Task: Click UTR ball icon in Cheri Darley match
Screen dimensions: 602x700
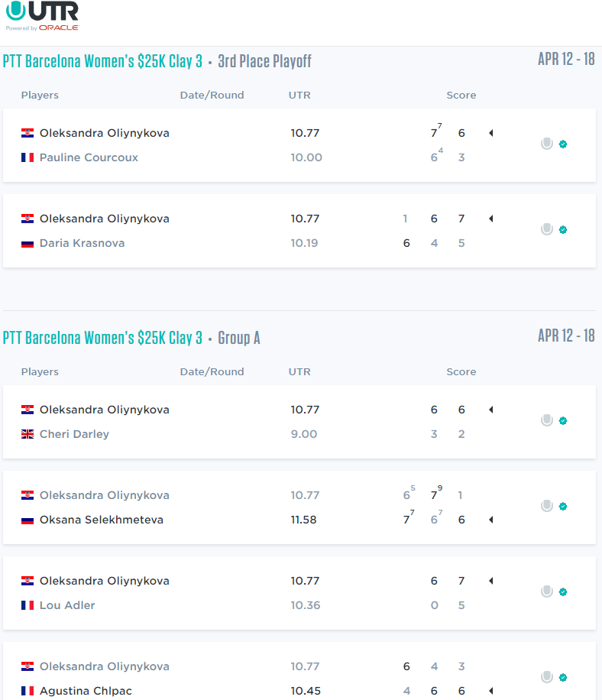Action: tap(547, 420)
